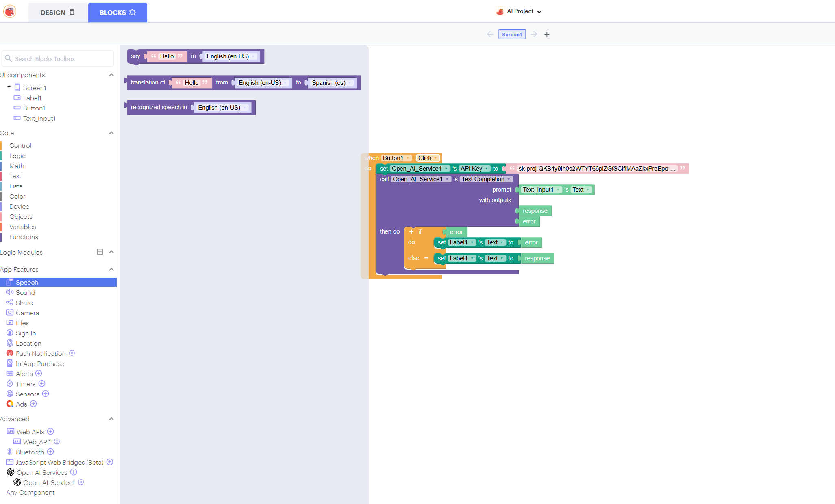Open the API Key property dropdown
835x504 pixels.
click(x=474, y=169)
